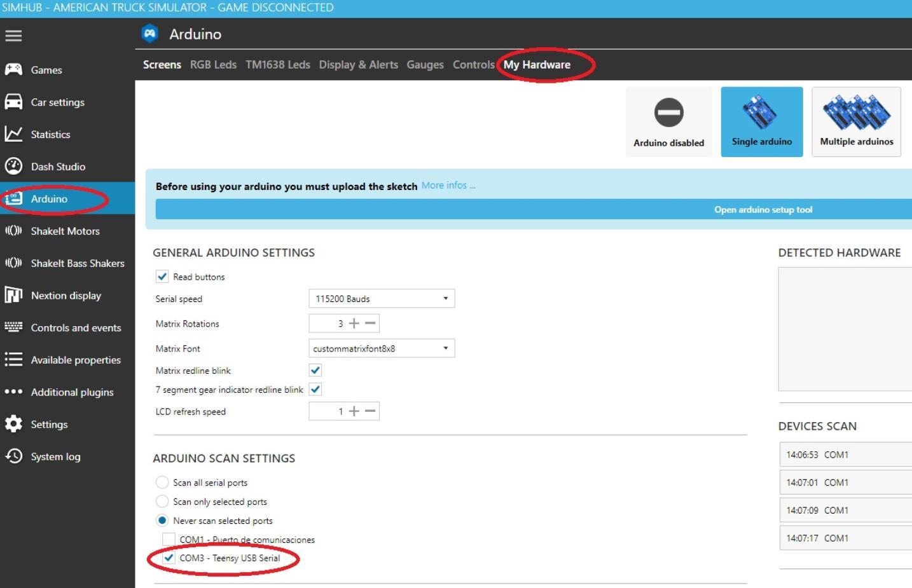The width and height of the screenshot is (912, 588).
Task: Uncheck COM3 Teensy USB Serial
Action: 169,558
